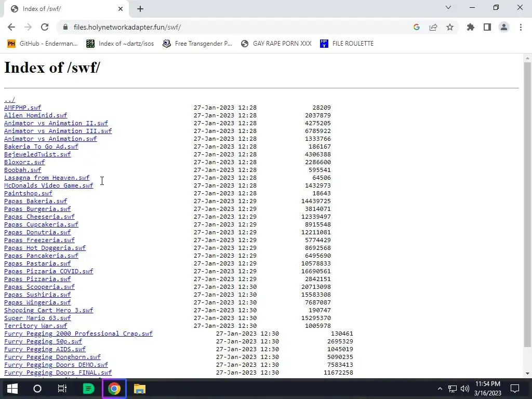The height and width of the screenshot is (399, 532).
Task: Click the page's vertical scrollbar thumb
Action: (x=527, y=205)
